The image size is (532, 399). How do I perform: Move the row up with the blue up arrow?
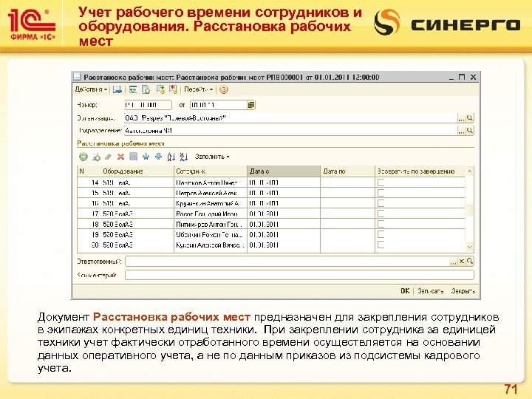click(146, 157)
